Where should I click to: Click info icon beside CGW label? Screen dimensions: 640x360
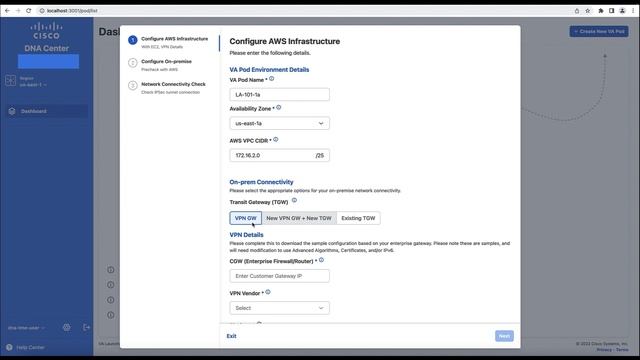[321, 260]
